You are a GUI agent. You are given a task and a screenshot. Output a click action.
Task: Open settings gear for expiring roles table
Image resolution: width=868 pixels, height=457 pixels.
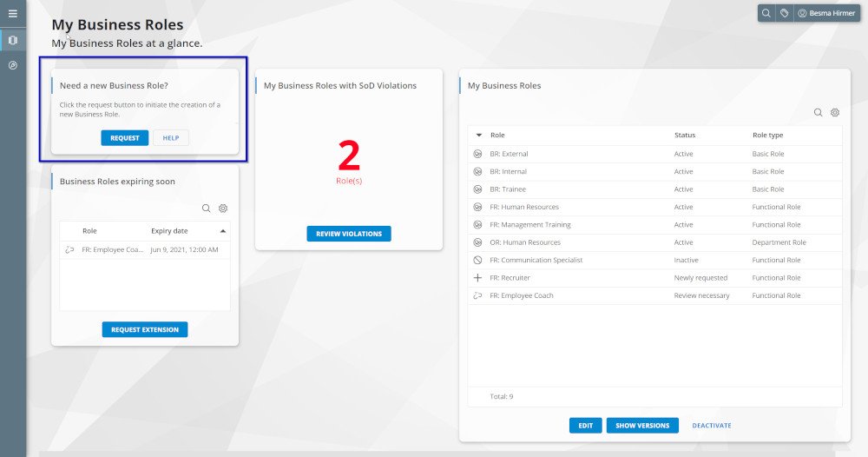coord(223,209)
